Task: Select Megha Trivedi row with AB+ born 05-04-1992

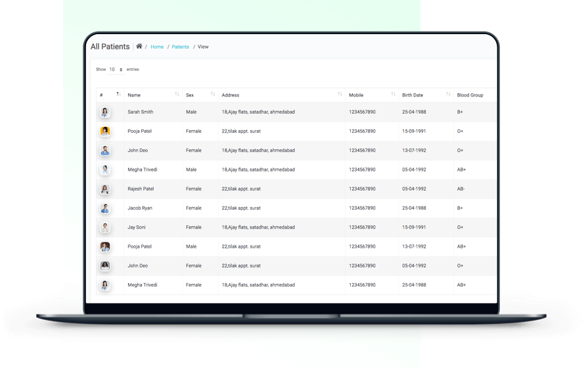Action: coord(143,170)
